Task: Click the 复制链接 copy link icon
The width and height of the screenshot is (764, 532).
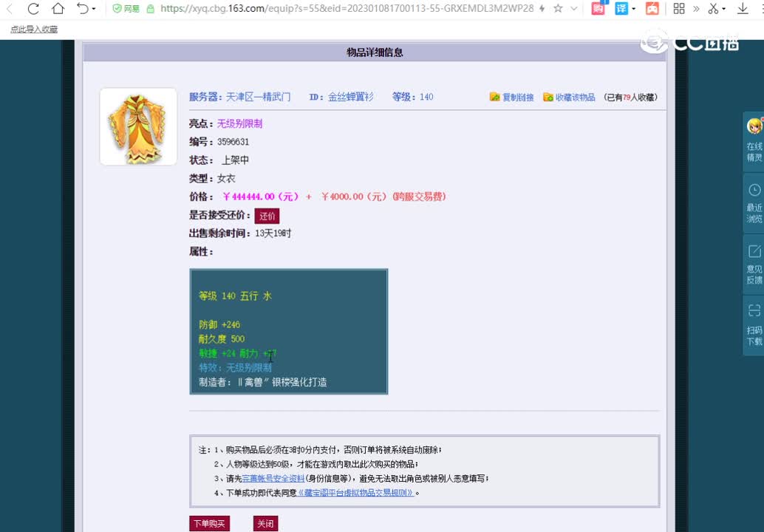Action: 495,97
